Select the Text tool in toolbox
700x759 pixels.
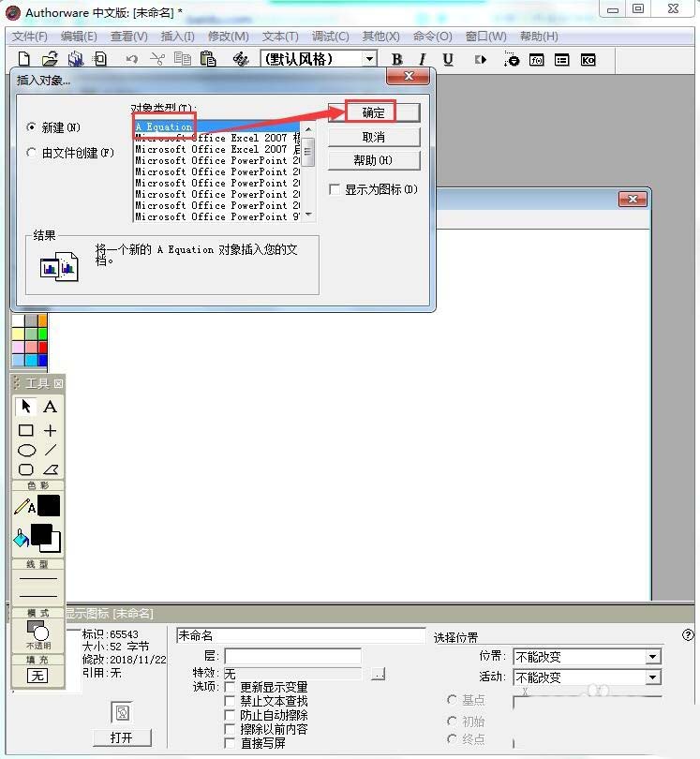coord(50,406)
